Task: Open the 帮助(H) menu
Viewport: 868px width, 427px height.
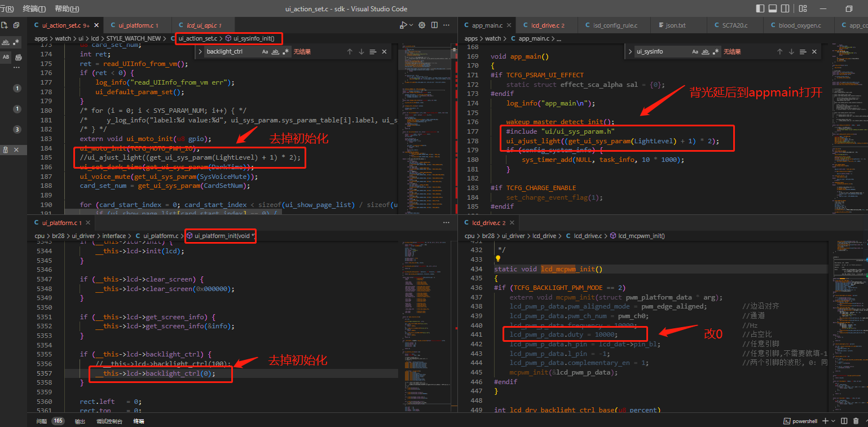Action: pos(67,8)
